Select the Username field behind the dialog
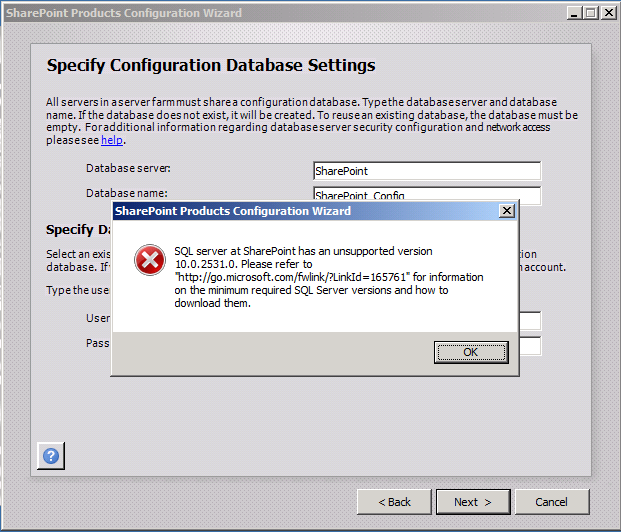This screenshot has height=532, width=621. [530, 321]
